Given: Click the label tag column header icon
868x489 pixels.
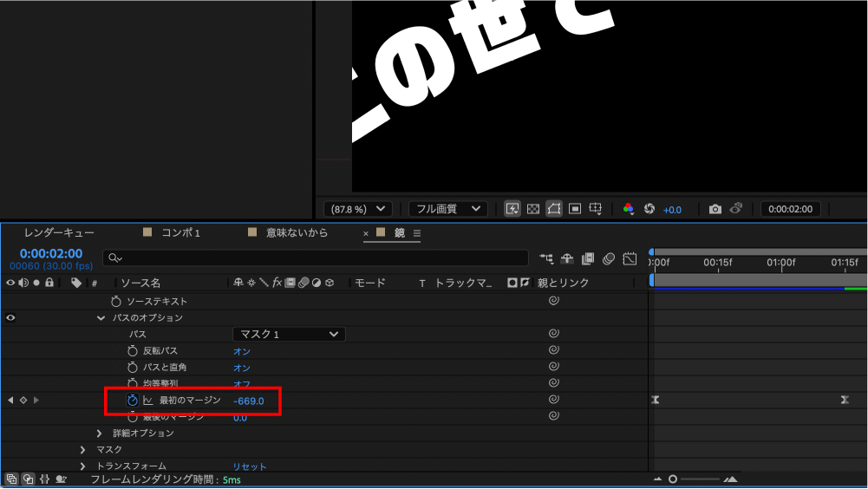Looking at the screenshot, I should 76,283.
